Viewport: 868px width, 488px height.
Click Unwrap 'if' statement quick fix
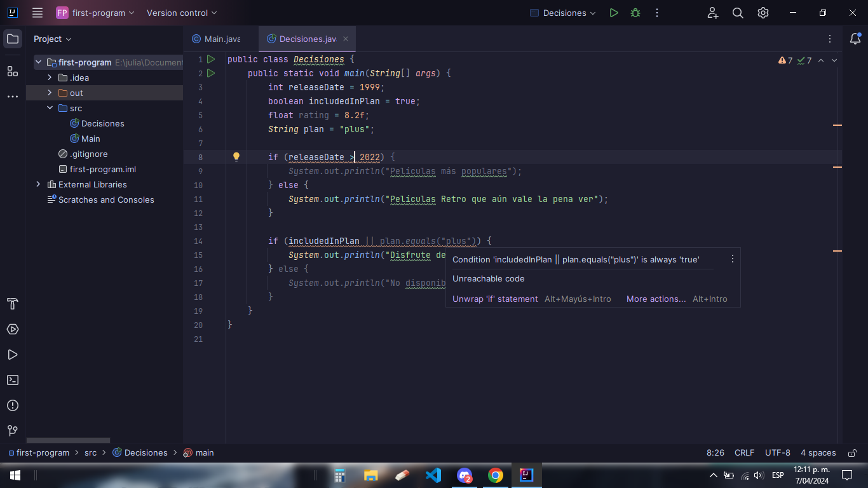(495, 299)
